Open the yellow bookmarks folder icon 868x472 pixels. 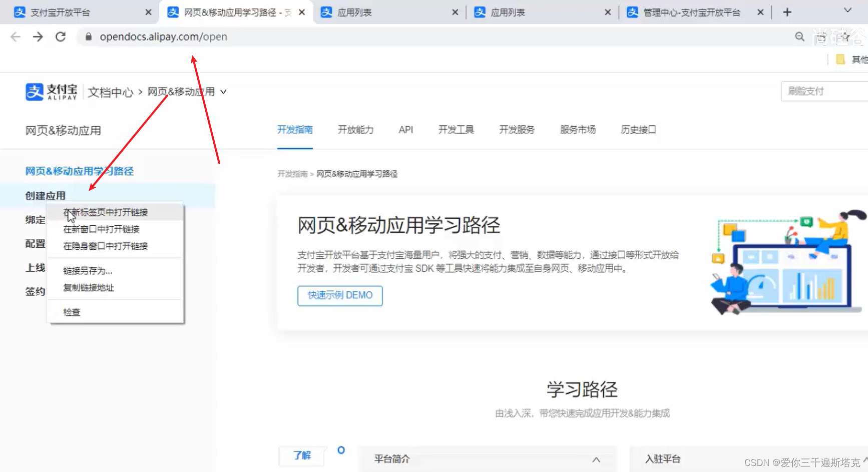840,60
